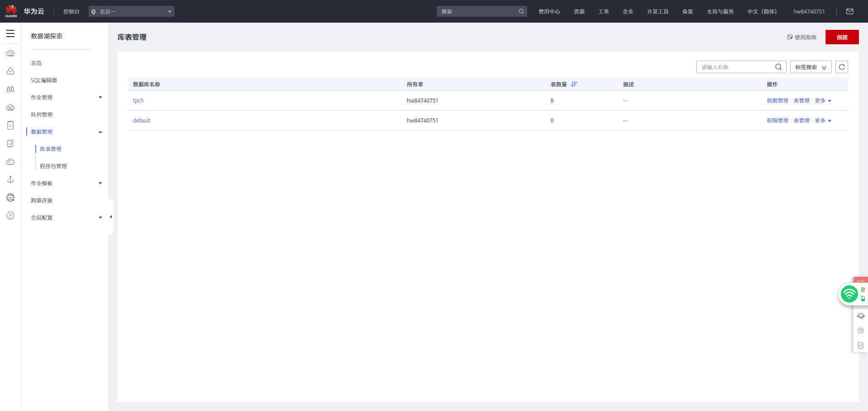This screenshot has height=411, width=868.
Task: Click the green Wi-Fi floating widget
Action: point(849,294)
